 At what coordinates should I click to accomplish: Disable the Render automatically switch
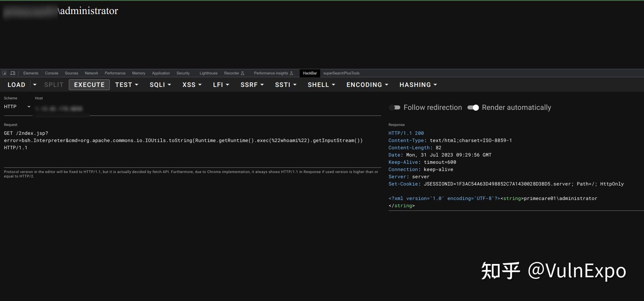(473, 107)
